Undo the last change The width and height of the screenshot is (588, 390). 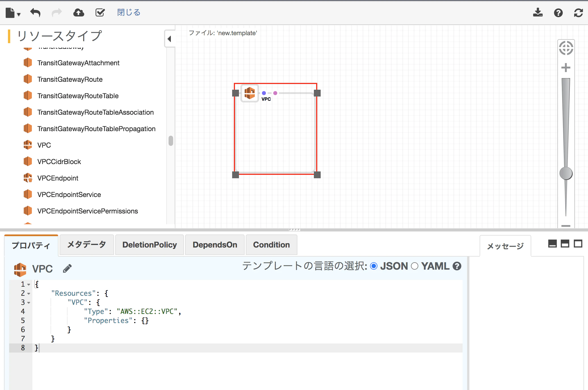coord(35,13)
